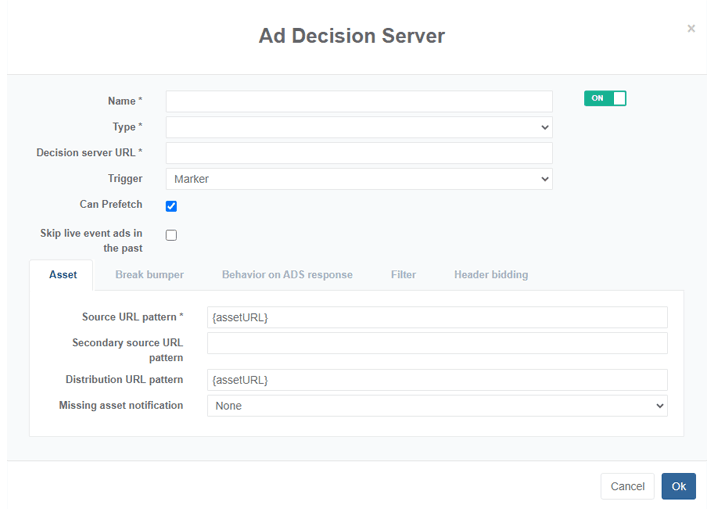Click the Source URL pattern field
This screenshot has height=511, width=714.
click(437, 317)
